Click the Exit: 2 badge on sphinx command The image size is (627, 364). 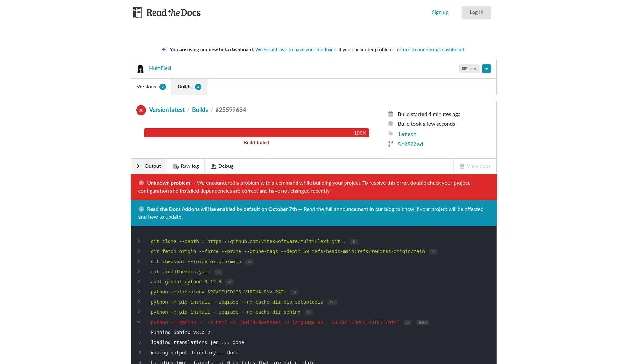pyautogui.click(x=423, y=323)
